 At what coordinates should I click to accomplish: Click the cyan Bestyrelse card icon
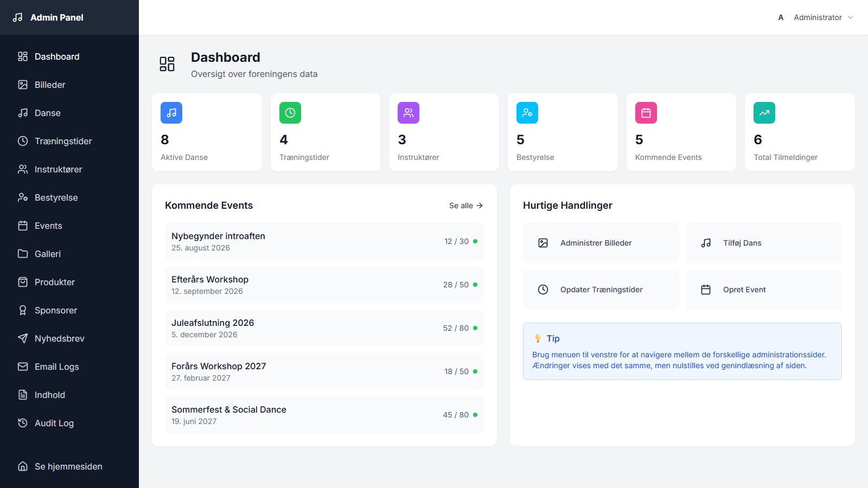(527, 113)
